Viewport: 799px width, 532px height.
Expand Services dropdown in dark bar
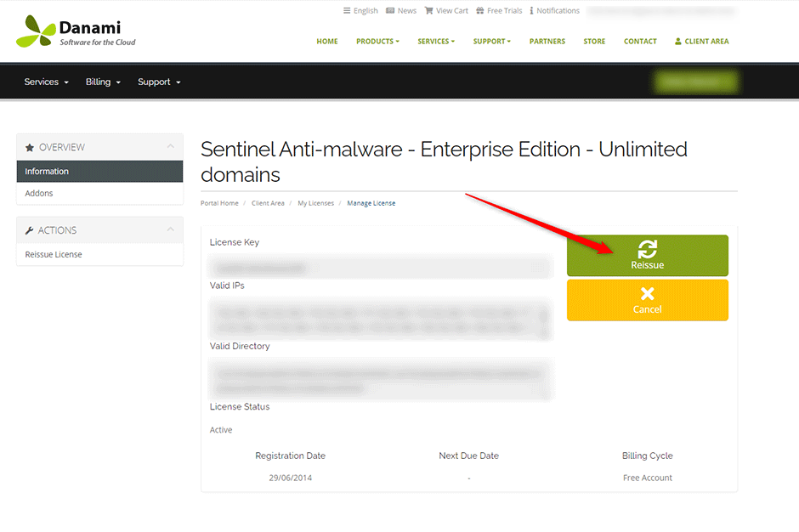click(x=47, y=82)
